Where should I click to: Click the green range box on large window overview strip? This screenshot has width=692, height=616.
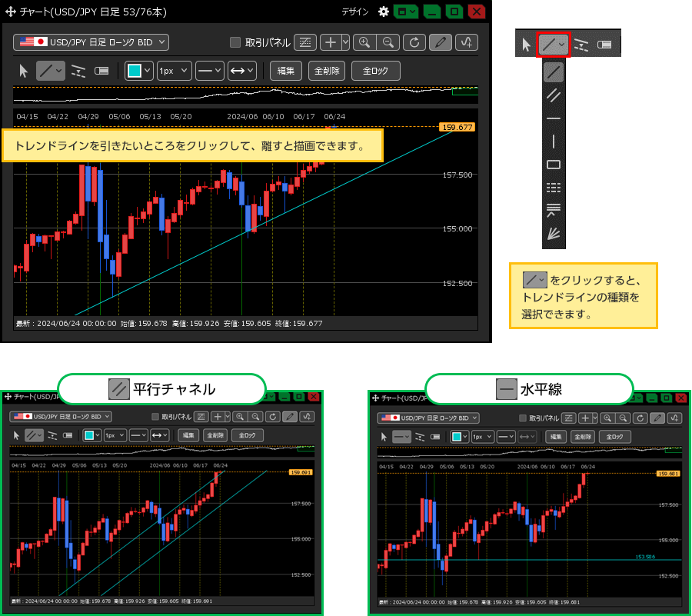click(465, 92)
